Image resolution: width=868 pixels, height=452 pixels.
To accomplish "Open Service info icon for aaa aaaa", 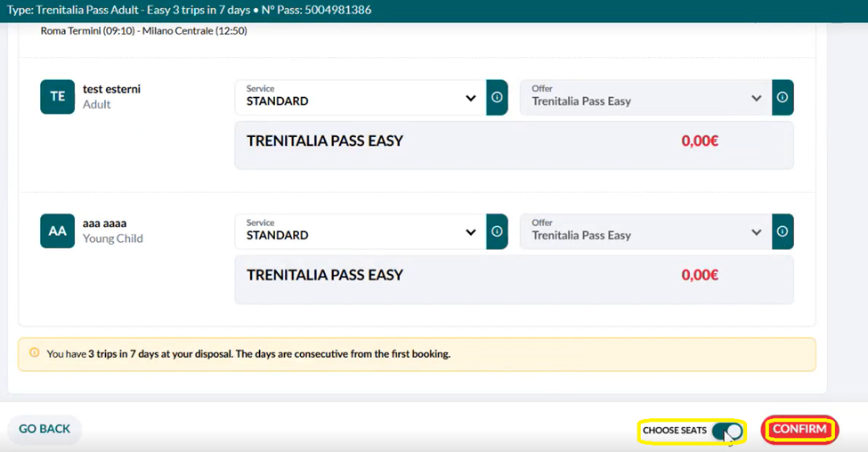I will (497, 231).
